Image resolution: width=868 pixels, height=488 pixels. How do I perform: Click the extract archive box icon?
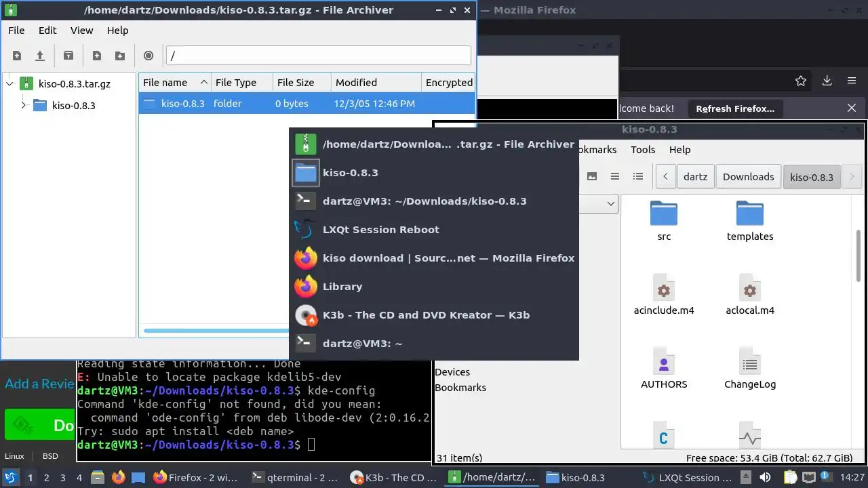click(x=68, y=56)
